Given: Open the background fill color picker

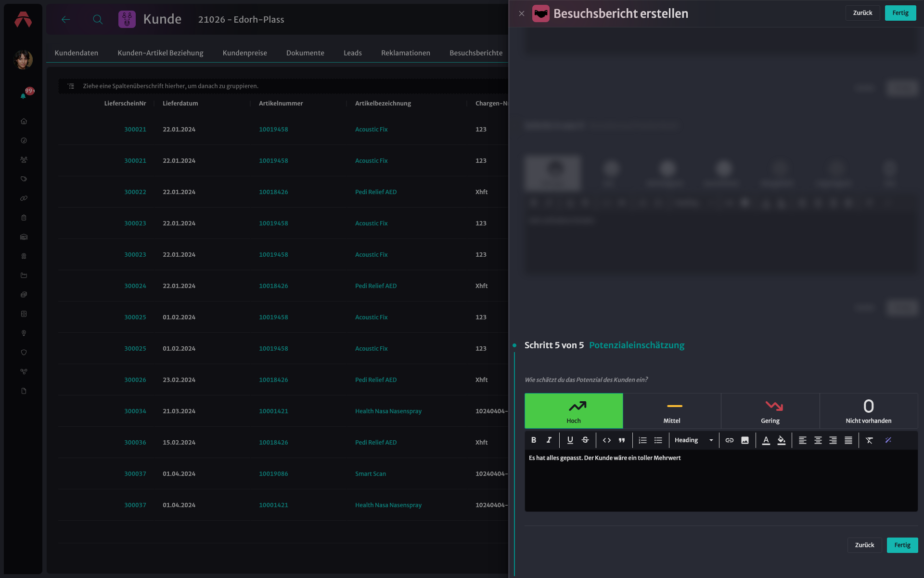Looking at the screenshot, I should [782, 440].
